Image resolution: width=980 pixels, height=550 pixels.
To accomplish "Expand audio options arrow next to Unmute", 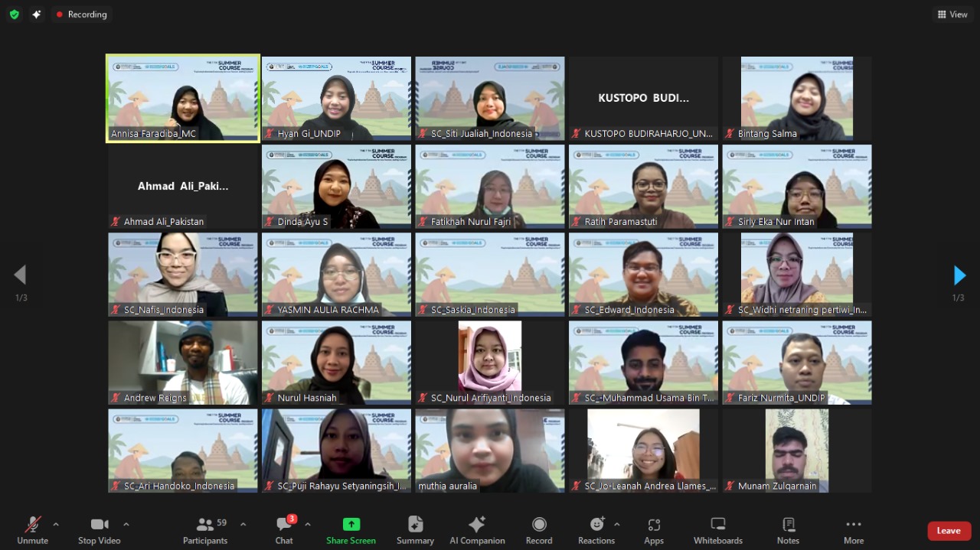I will click(x=56, y=525).
